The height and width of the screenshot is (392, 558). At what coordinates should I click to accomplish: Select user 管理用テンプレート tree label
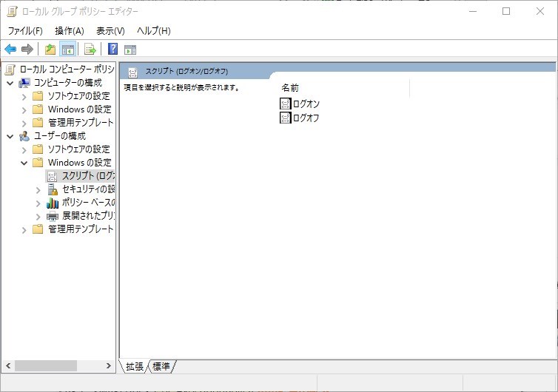click(x=81, y=229)
